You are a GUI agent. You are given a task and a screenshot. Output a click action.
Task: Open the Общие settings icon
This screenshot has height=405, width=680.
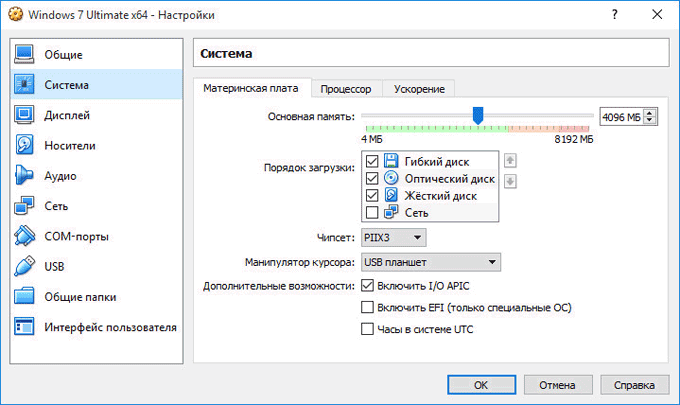point(24,54)
